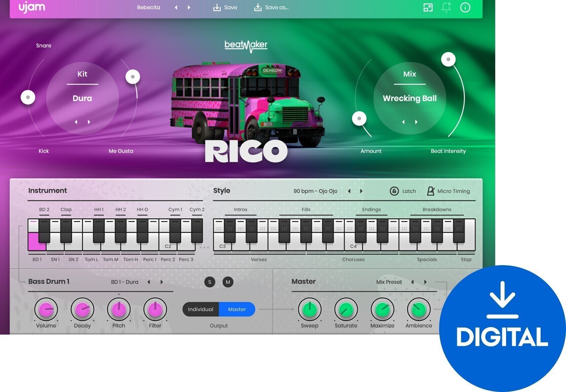Click the Decay knob
566x392 pixels.
click(x=82, y=309)
